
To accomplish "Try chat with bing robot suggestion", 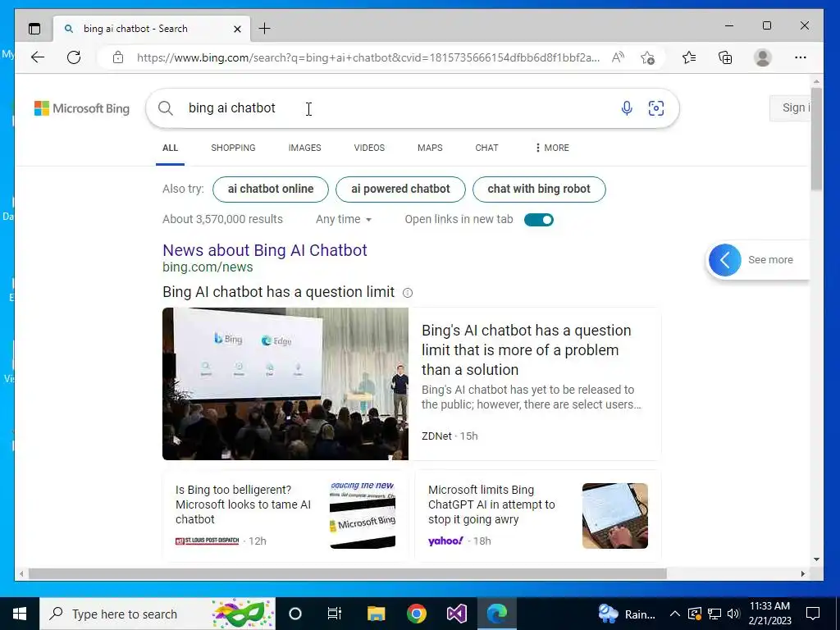I will pos(539,189).
